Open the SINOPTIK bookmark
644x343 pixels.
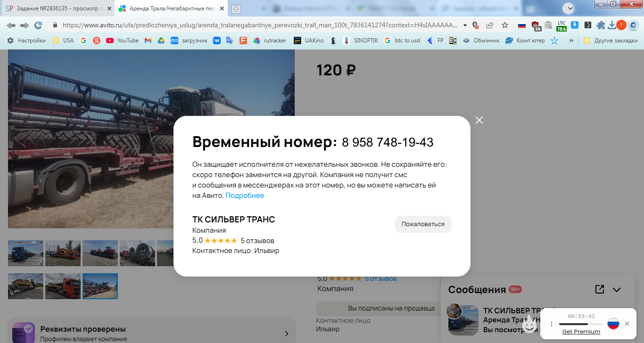point(361,41)
